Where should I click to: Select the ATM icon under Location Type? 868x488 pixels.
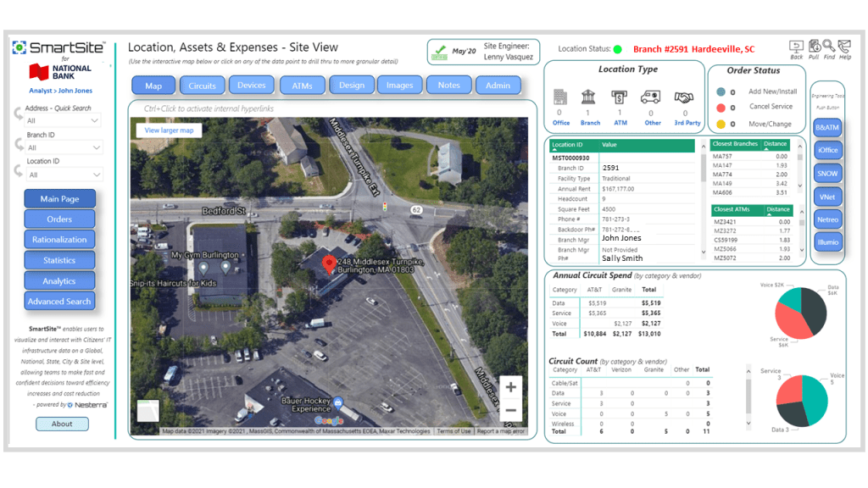[x=619, y=97]
